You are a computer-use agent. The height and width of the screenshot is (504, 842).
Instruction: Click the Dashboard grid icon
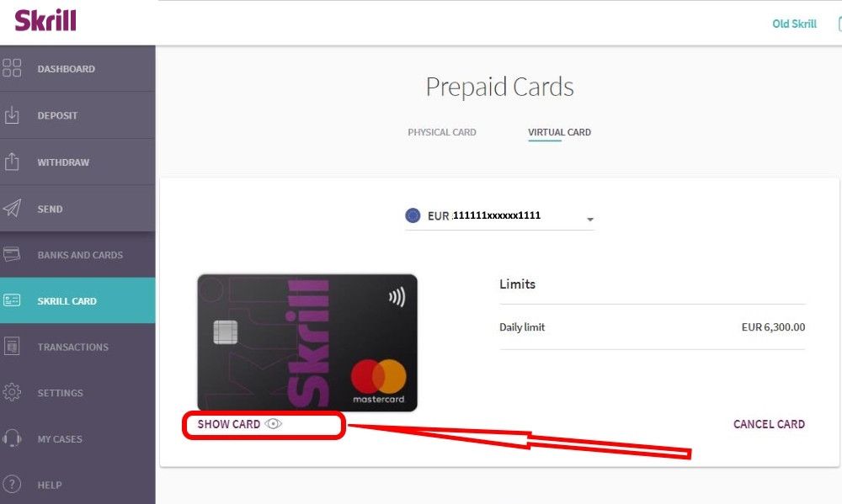(x=12, y=68)
